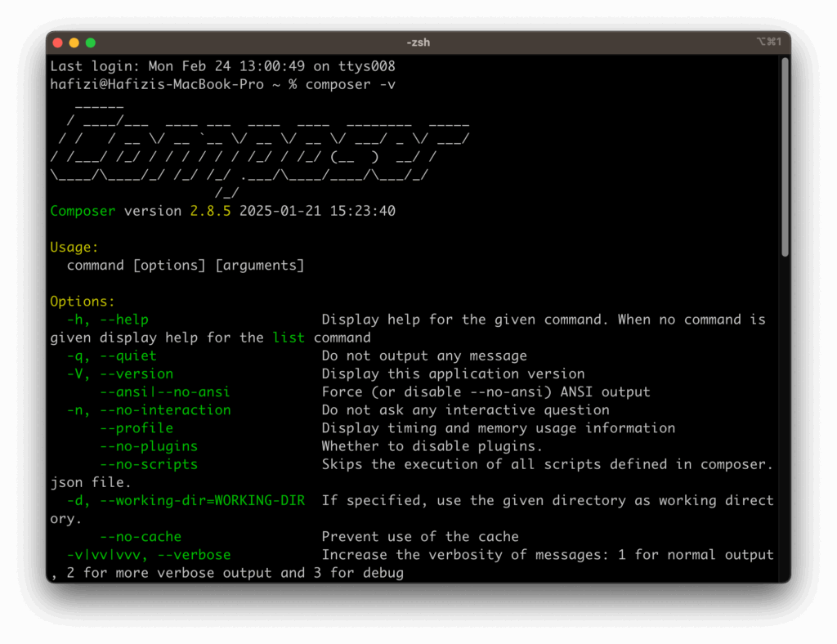This screenshot has width=837, height=644.
Task: Click the Composer ASCII art logo
Action: [260, 151]
